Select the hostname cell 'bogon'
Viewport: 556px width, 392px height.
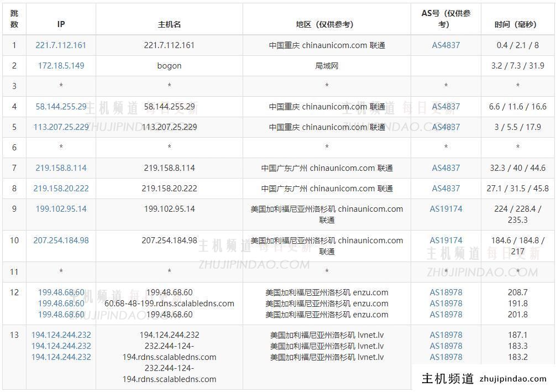coord(169,66)
